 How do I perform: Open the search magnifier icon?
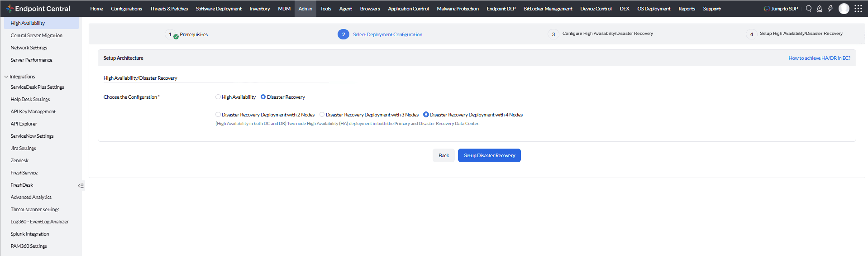(x=809, y=9)
